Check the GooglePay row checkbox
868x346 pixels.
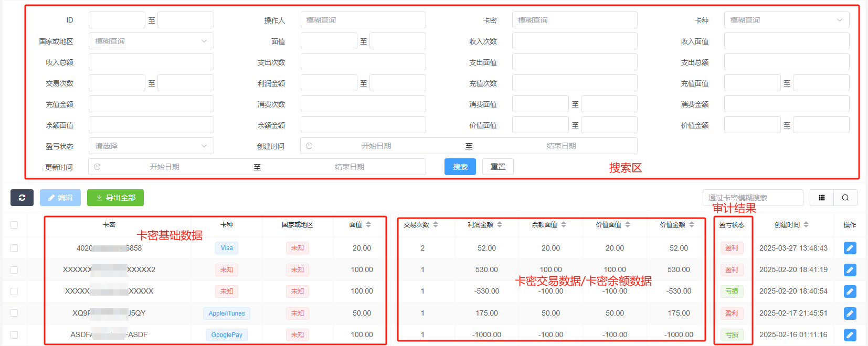(x=14, y=334)
